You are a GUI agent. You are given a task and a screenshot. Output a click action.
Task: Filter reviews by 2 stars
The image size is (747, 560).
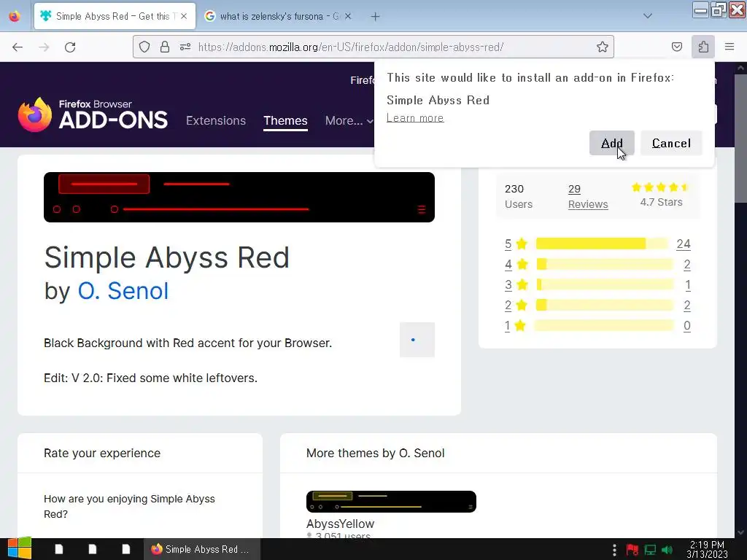click(516, 306)
